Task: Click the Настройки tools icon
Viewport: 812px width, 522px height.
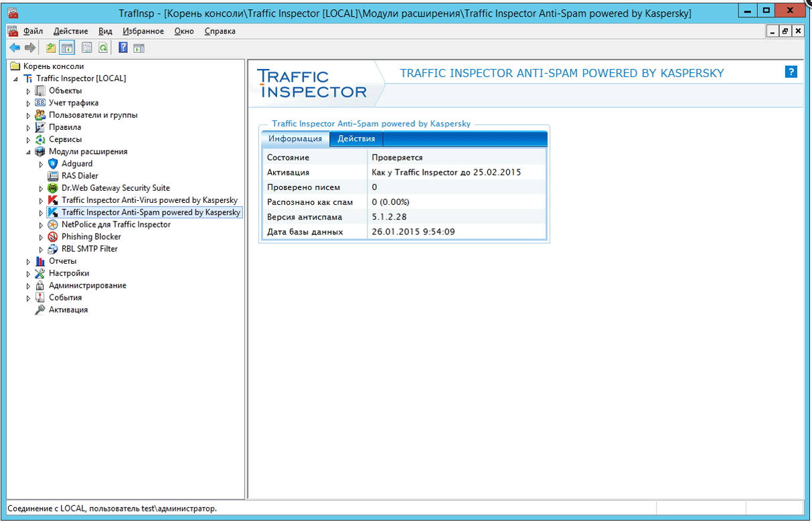Action: click(40, 273)
